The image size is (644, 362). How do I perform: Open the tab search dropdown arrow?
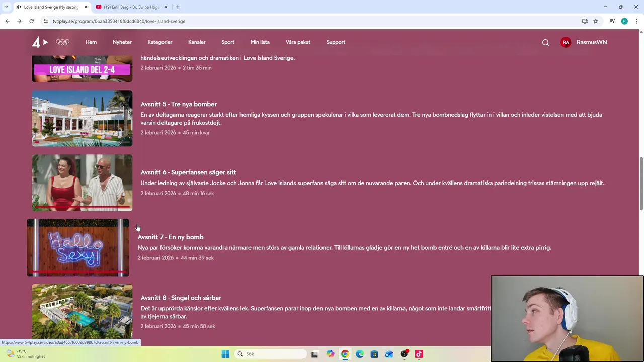[x=7, y=7]
